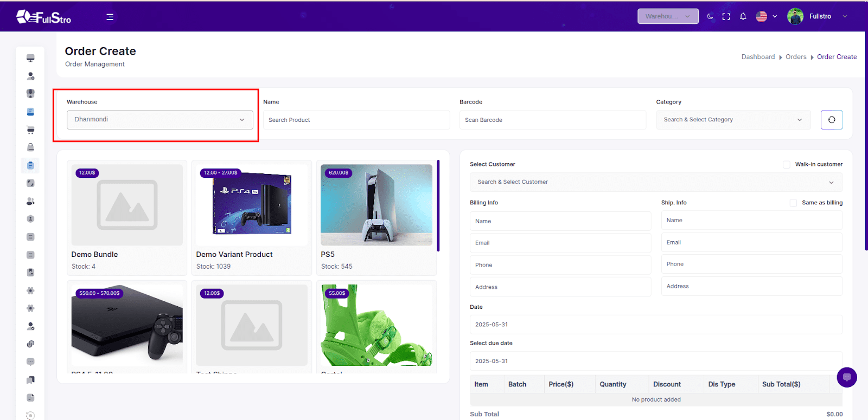This screenshot has width=868, height=420.
Task: Click the Order Create breadcrumb
Action: click(837, 57)
